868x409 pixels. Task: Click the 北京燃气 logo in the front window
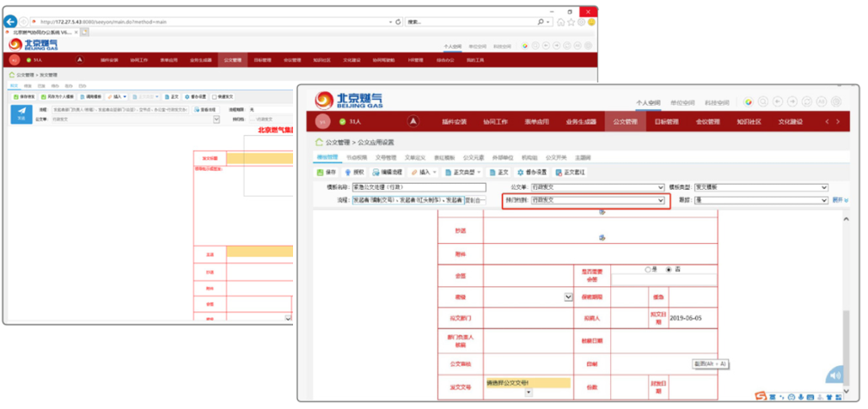pos(349,101)
